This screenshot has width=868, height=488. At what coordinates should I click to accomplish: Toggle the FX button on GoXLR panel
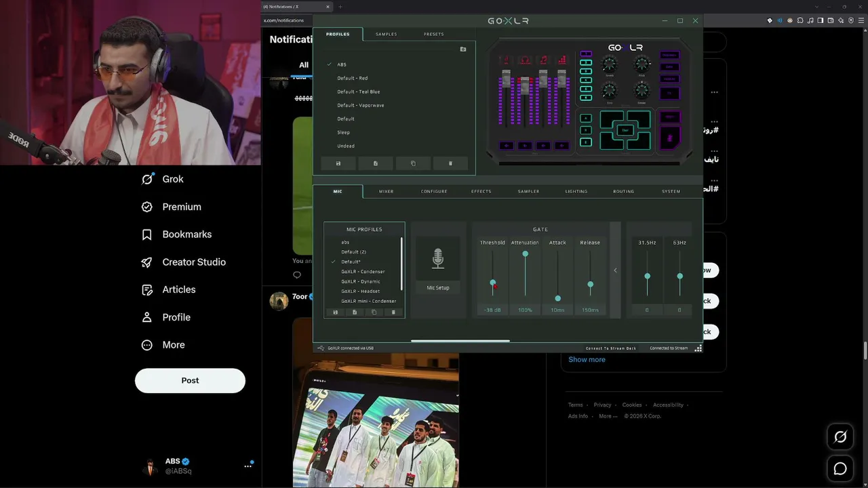pos(669,93)
